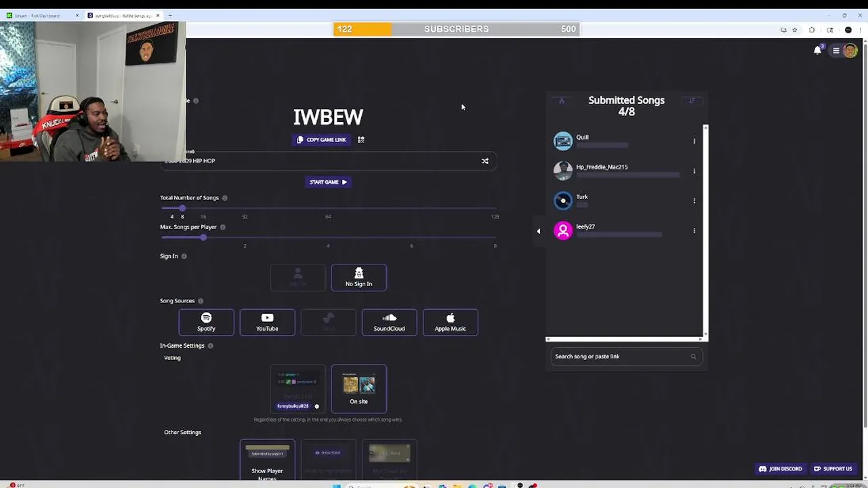Open a new browser tab

pos(170,15)
